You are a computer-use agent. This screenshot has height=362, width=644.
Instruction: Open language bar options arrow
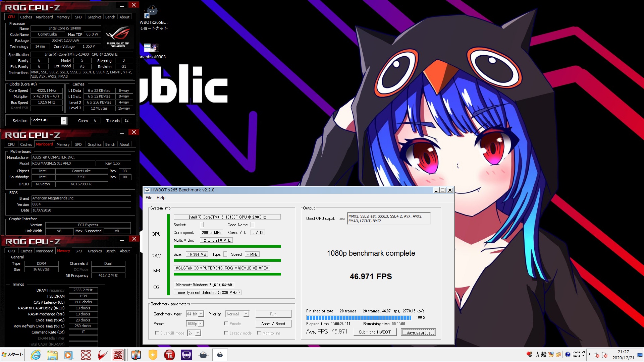(x=583, y=356)
